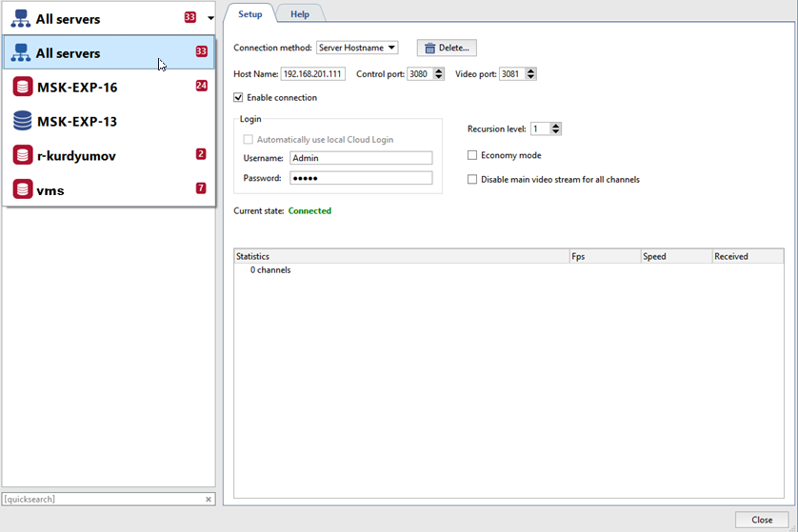Enable the Economy mode checkbox
798x532 pixels.
point(472,155)
